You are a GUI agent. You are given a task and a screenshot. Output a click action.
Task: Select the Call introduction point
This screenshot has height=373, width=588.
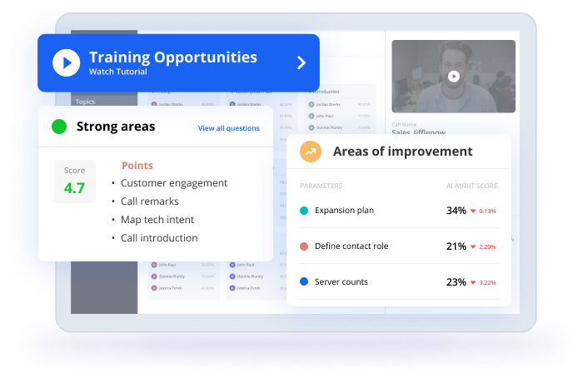coord(159,238)
